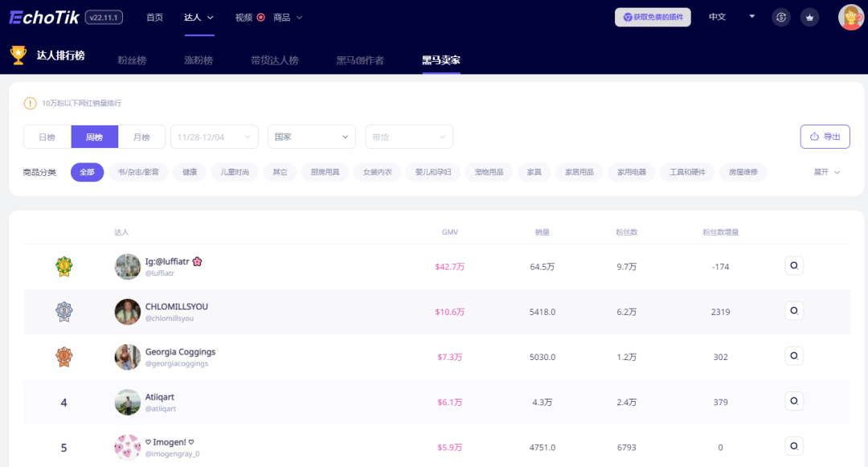Click the flower badge next to Ig:@luffiatr
The width and height of the screenshot is (868, 467).
(x=197, y=262)
